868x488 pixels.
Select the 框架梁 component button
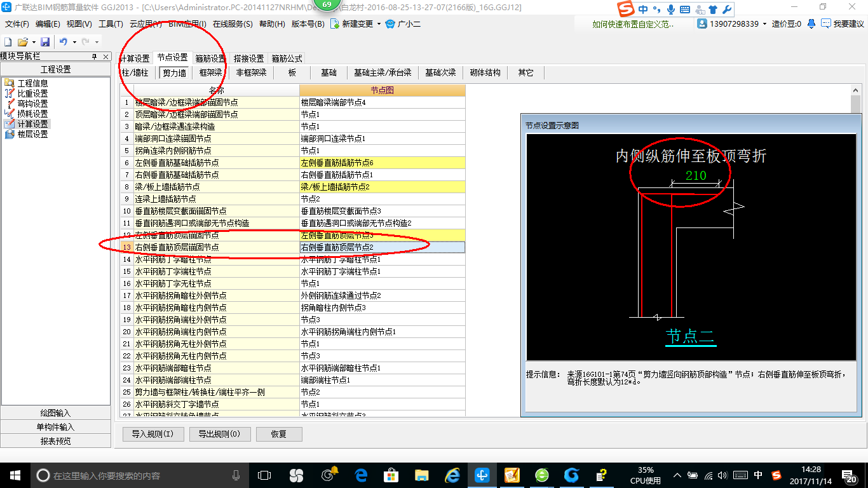click(x=210, y=72)
